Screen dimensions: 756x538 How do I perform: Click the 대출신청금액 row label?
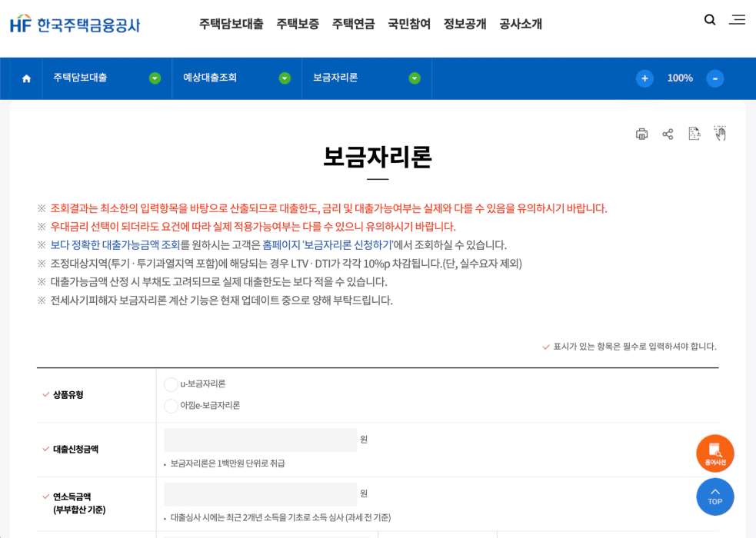click(x=75, y=450)
